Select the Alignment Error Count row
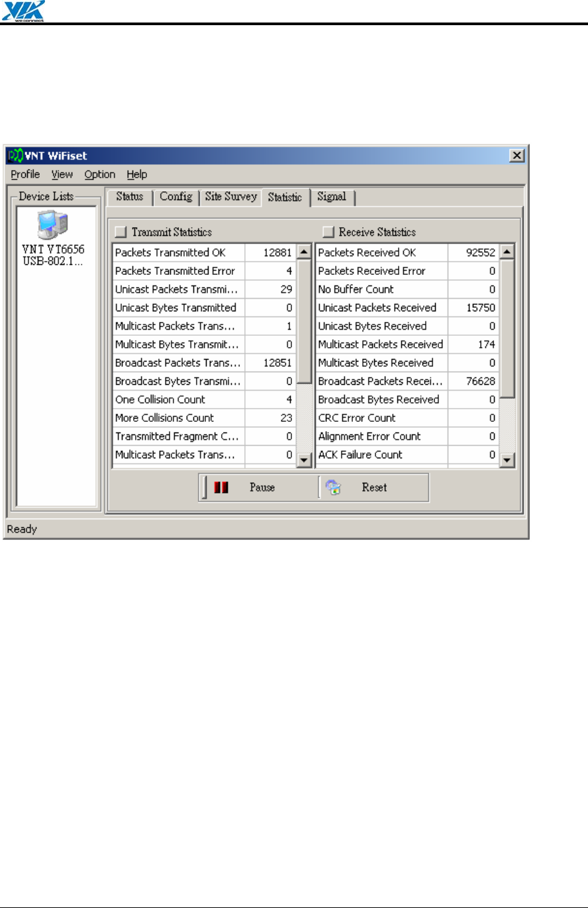 pos(408,436)
